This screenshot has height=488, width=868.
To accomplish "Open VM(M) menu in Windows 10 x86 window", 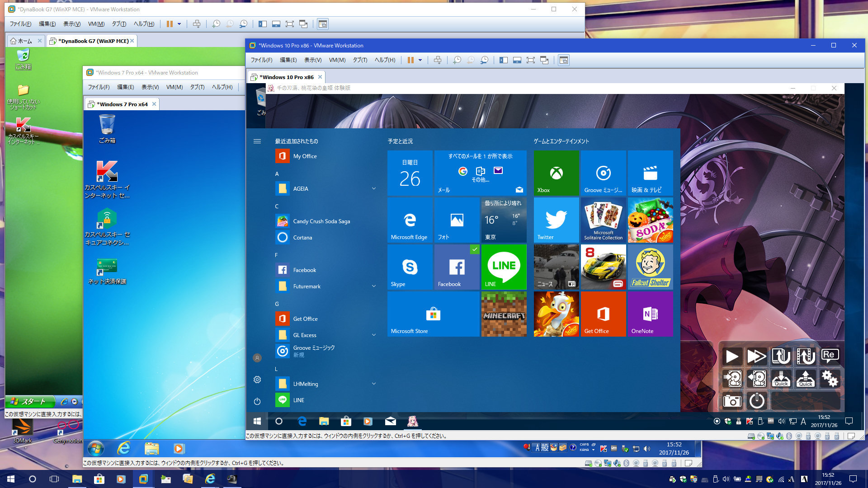I will click(337, 60).
